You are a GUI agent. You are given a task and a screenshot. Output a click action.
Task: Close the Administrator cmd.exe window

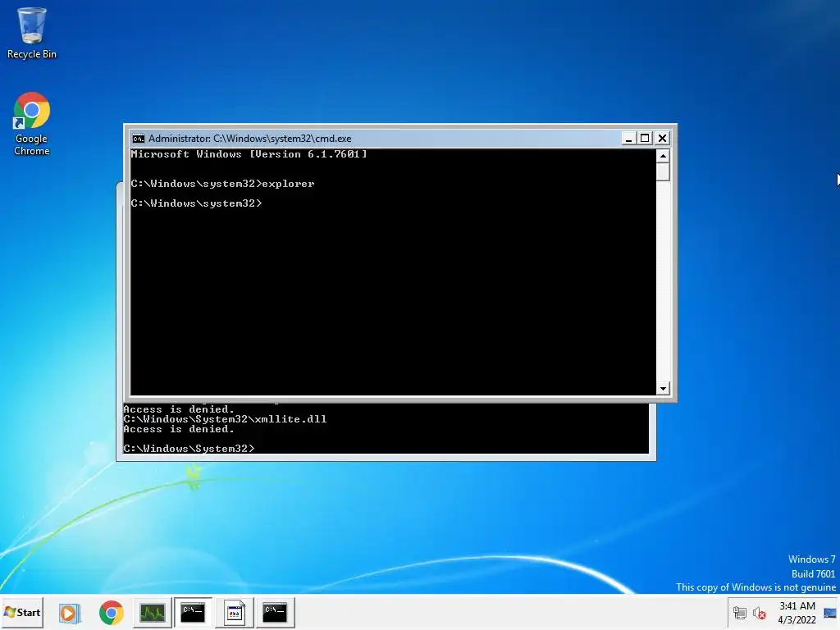pyautogui.click(x=662, y=138)
